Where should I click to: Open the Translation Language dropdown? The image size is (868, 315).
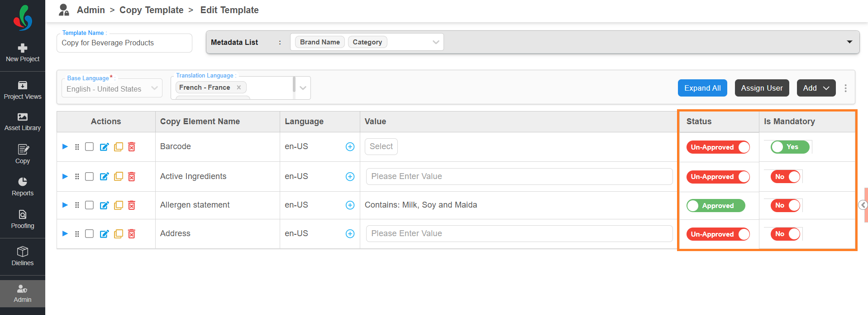pos(303,88)
